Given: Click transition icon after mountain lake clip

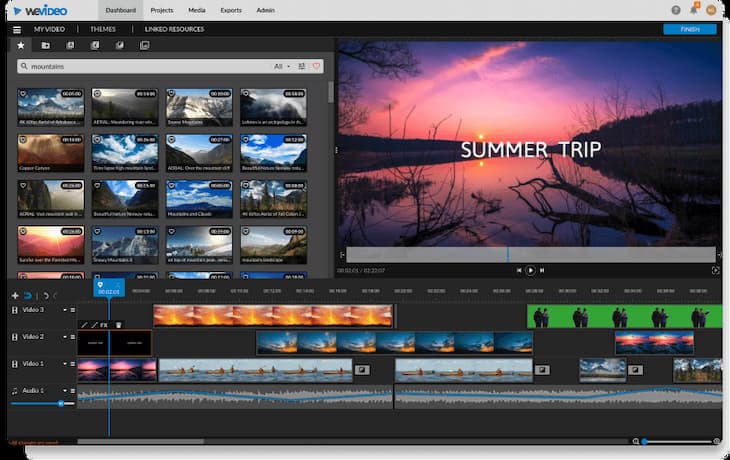Looking at the screenshot, I should (635, 370).
